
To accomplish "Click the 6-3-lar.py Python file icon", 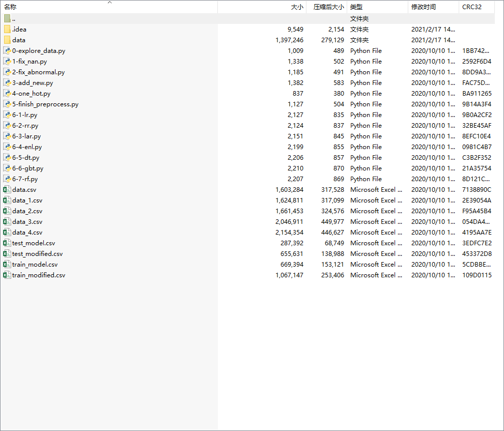I will pos(7,136).
